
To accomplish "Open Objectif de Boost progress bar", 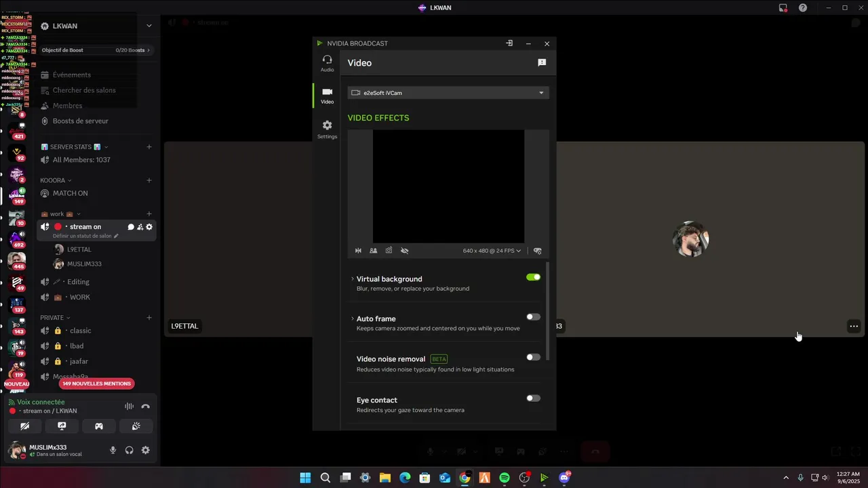I will pyautogui.click(x=96, y=50).
